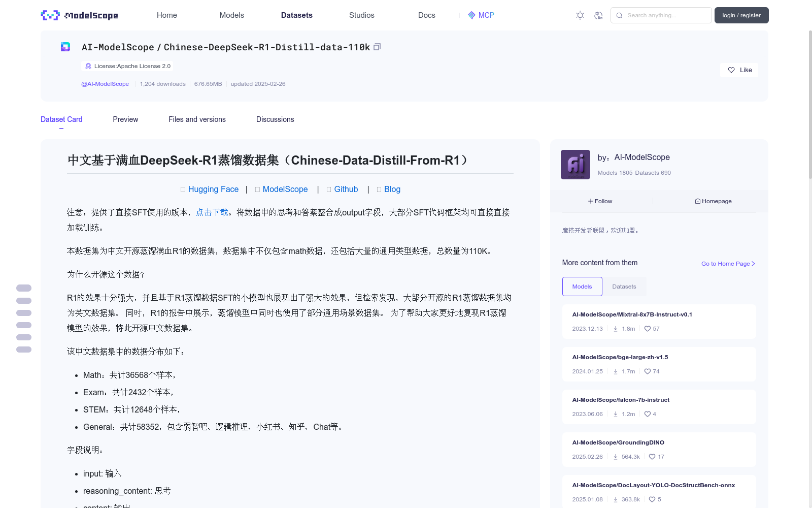Click the ModelScope logo
812x508 pixels.
click(79, 15)
